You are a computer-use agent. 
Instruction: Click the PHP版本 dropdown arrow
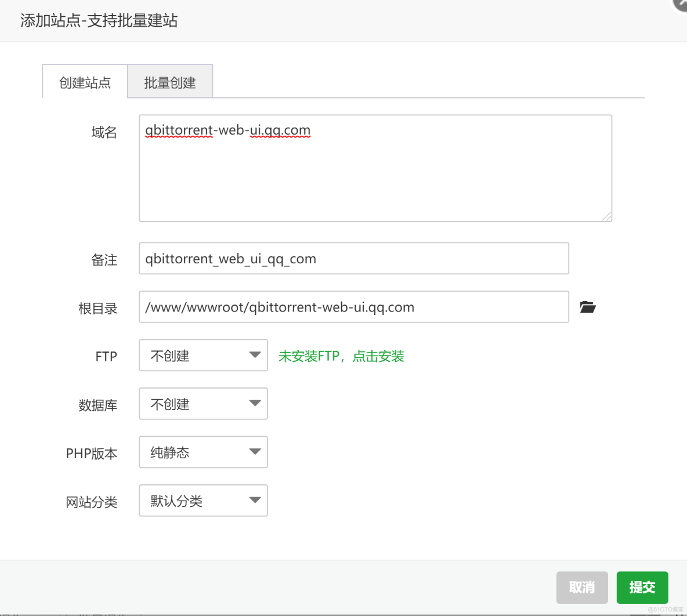[255, 452]
